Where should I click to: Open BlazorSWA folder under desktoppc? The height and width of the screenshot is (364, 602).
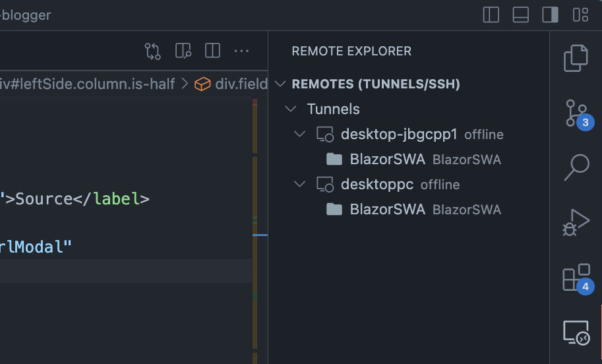[387, 210]
